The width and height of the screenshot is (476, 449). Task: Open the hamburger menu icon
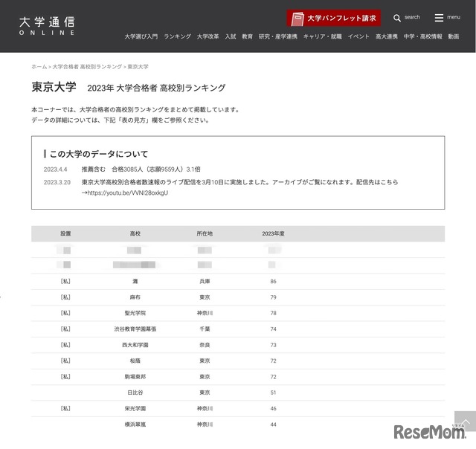click(439, 18)
